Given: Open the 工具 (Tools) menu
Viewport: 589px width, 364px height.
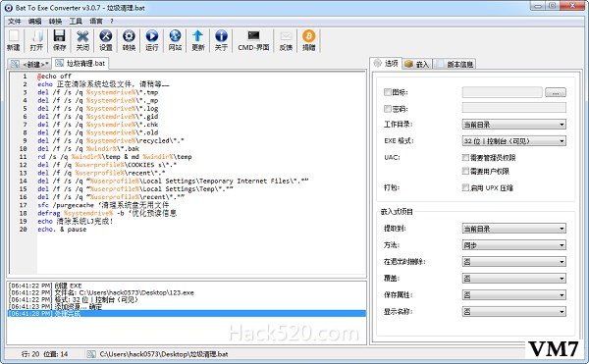Looking at the screenshot, I should click(76, 21).
